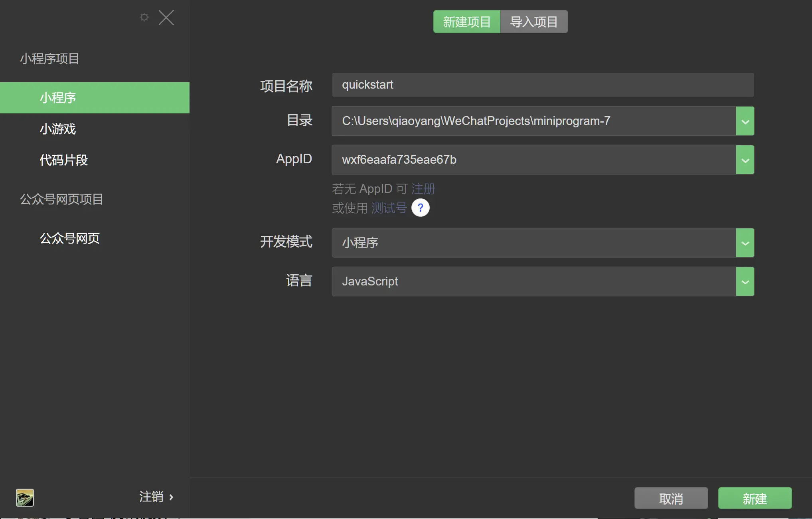Switch to the 导入项目 tab
Image resolution: width=812 pixels, height=519 pixels.
pyautogui.click(x=533, y=22)
